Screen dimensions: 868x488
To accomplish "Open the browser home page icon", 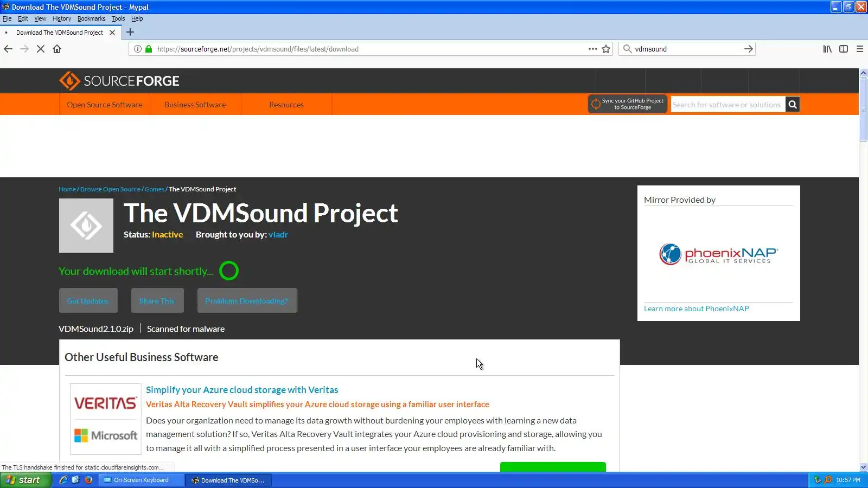I will click(57, 49).
